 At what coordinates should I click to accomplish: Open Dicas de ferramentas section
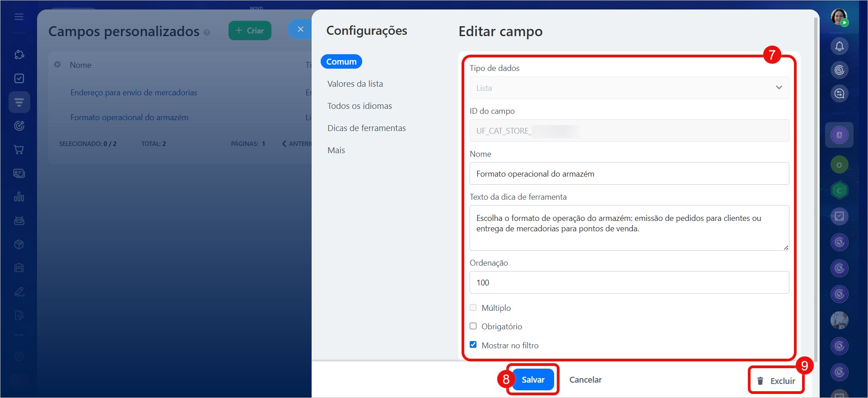click(x=366, y=128)
